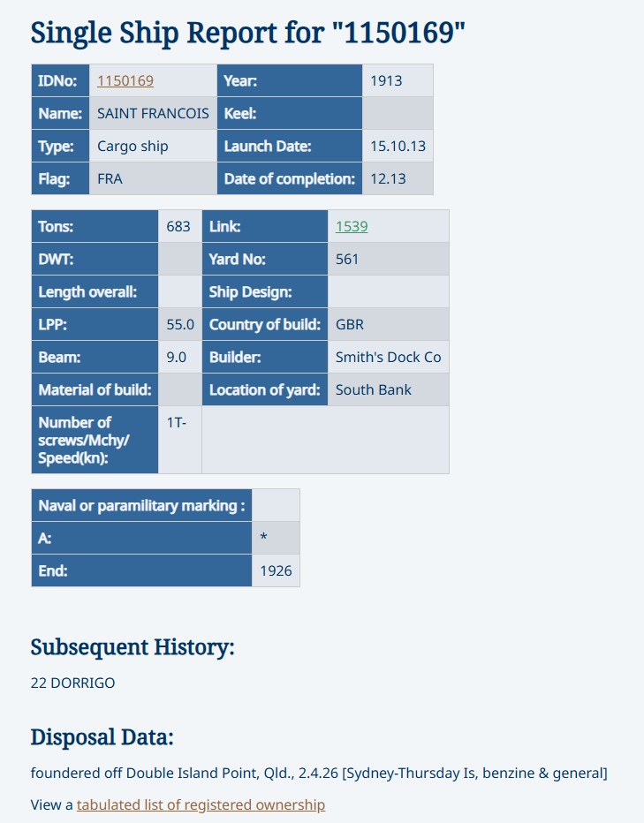This screenshot has height=823, width=644.
Task: Select the builder Smith's Dock Co
Action: [388, 357]
